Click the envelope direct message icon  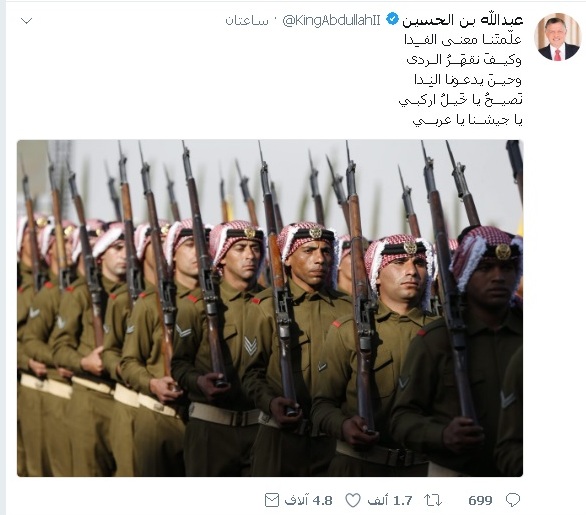[272, 500]
